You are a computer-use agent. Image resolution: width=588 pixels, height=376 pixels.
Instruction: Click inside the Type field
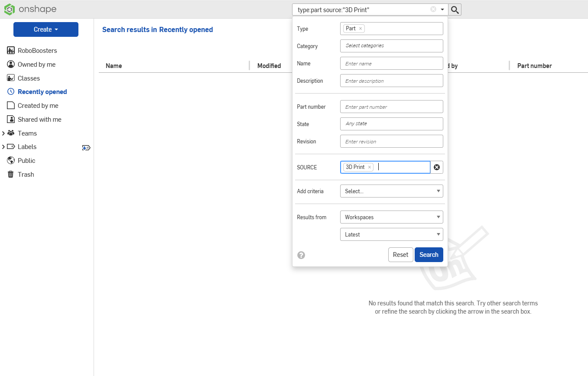(x=392, y=29)
